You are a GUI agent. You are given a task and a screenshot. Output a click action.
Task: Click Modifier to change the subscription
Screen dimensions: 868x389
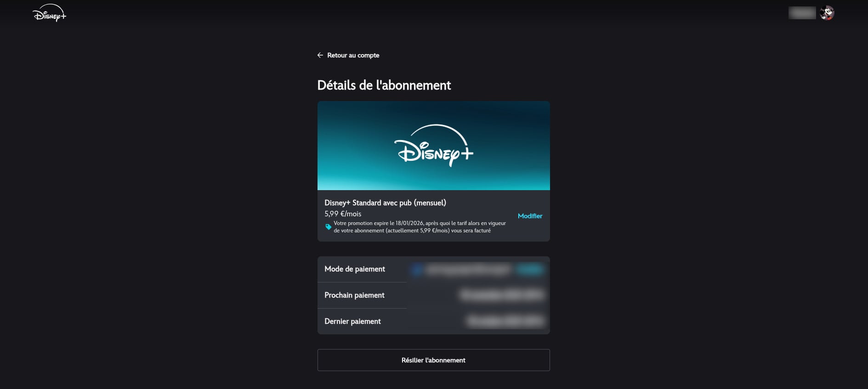(530, 216)
